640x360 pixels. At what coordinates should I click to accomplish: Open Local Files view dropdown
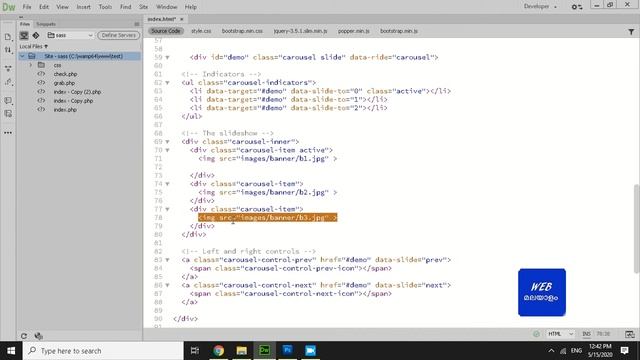click(x=34, y=47)
